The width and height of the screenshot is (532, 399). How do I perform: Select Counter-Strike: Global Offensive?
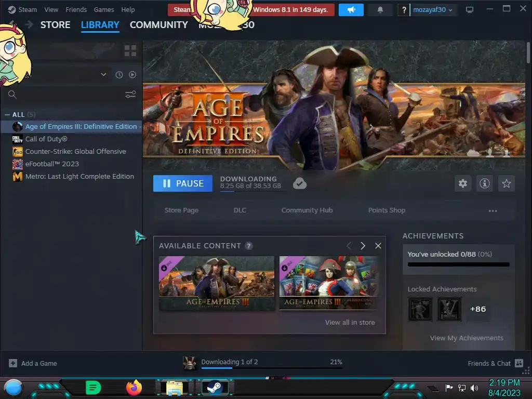[x=71, y=151]
